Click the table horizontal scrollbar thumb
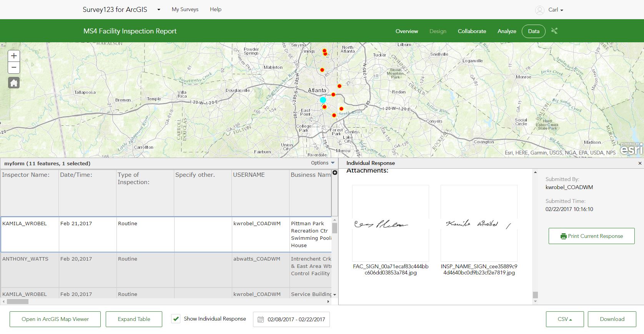 [18, 302]
